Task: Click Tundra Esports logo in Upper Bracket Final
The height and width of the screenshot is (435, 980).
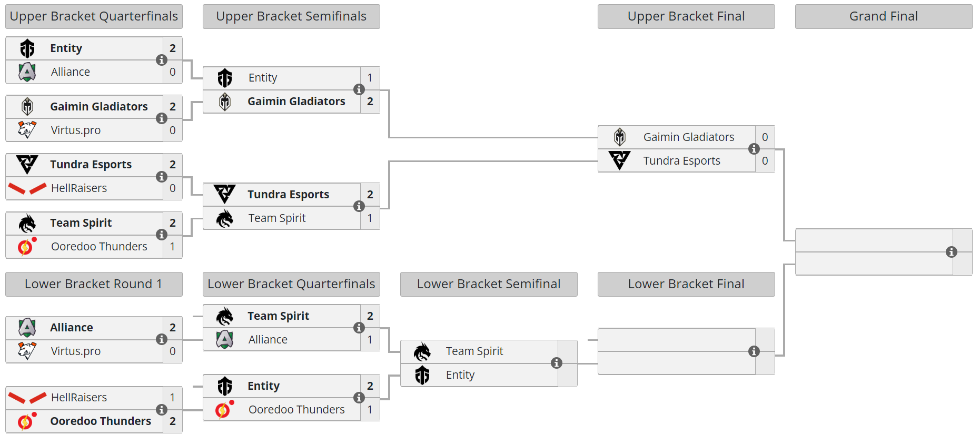Action: [619, 160]
